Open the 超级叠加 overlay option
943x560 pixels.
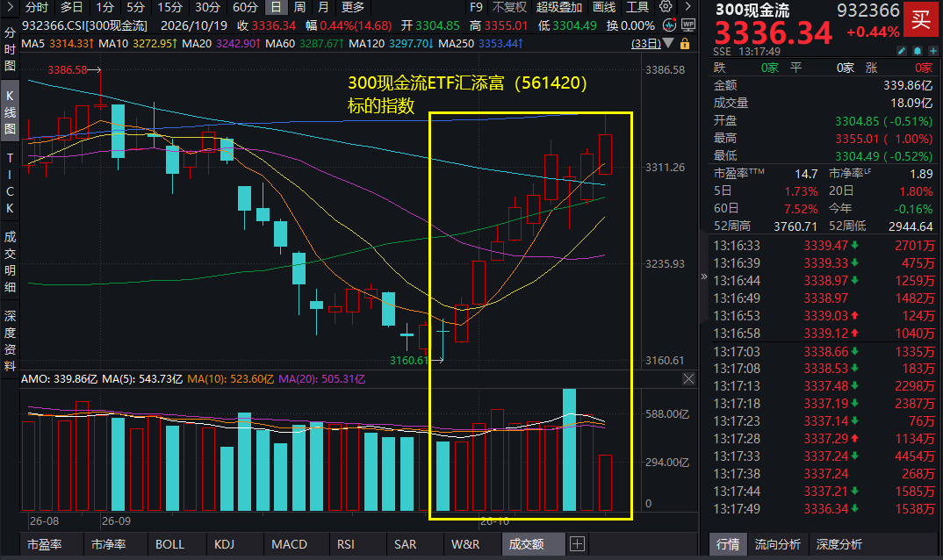559,7
